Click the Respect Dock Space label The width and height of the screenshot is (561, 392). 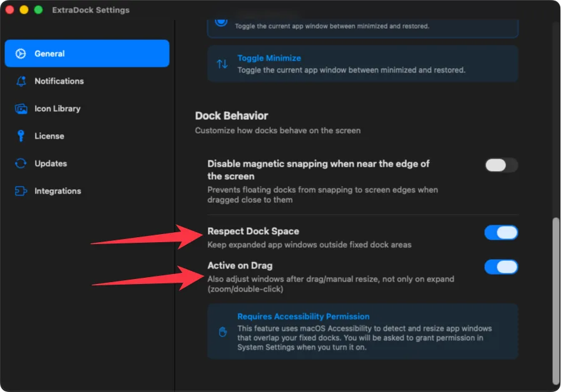tap(253, 231)
